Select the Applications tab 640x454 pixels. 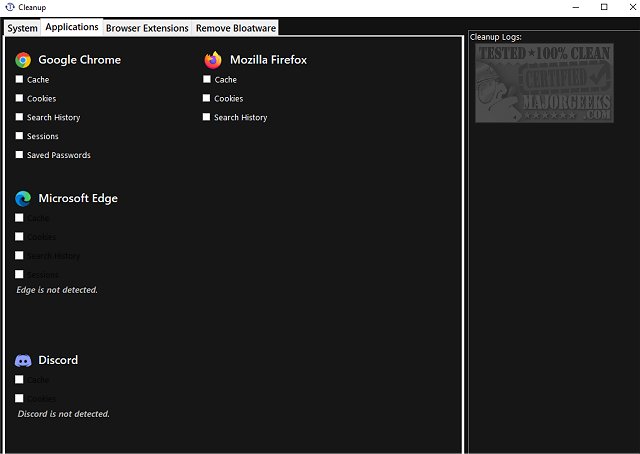tap(72, 27)
